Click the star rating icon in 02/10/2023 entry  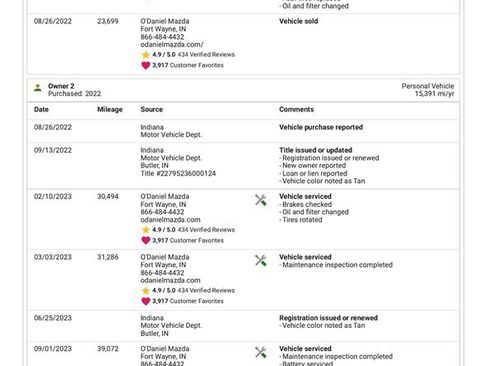(146, 230)
